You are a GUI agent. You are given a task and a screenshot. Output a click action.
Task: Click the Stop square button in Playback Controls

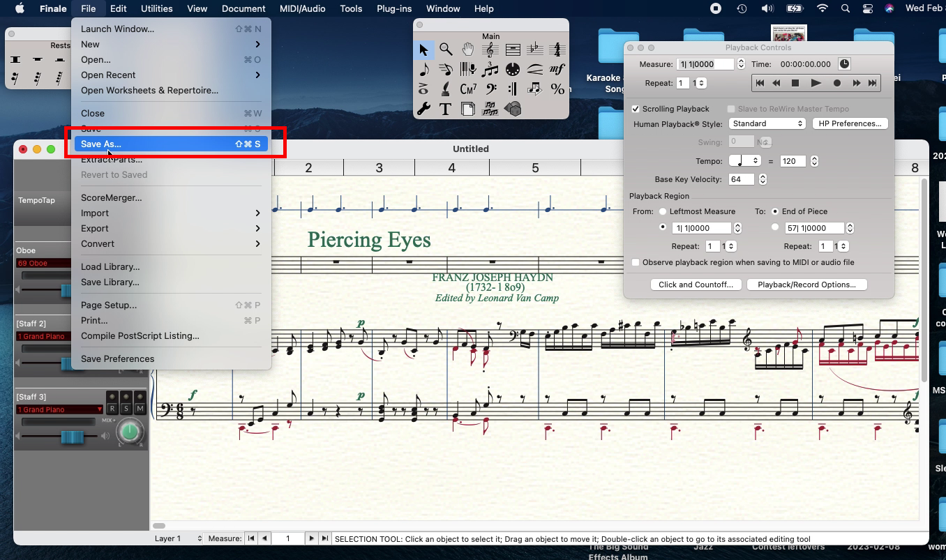pyautogui.click(x=795, y=83)
